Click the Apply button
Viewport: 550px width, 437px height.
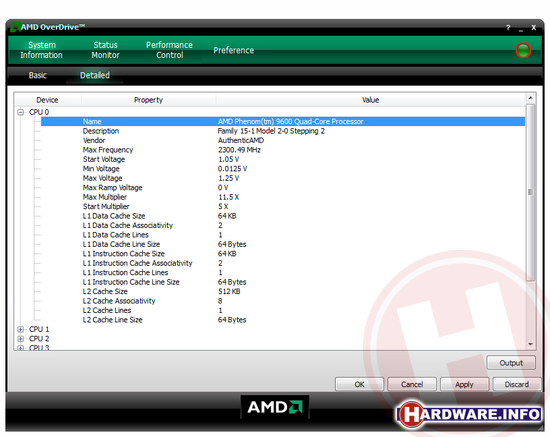point(464,384)
